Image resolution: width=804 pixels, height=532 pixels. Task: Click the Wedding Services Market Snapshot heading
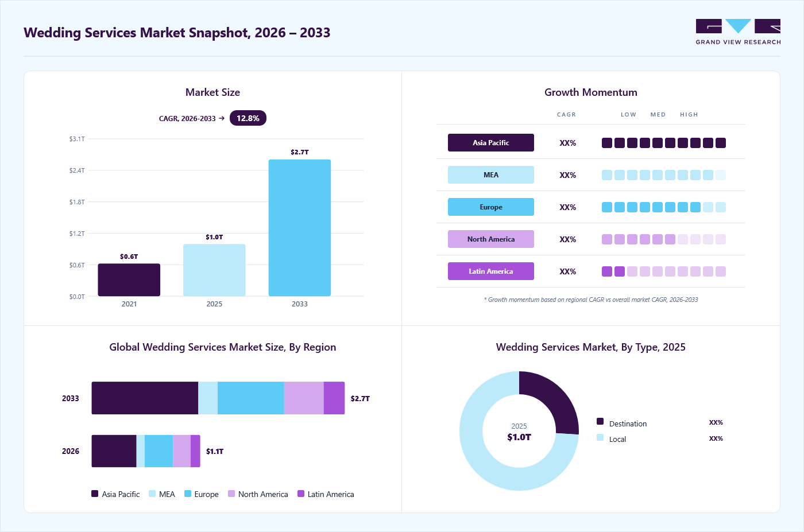point(177,33)
